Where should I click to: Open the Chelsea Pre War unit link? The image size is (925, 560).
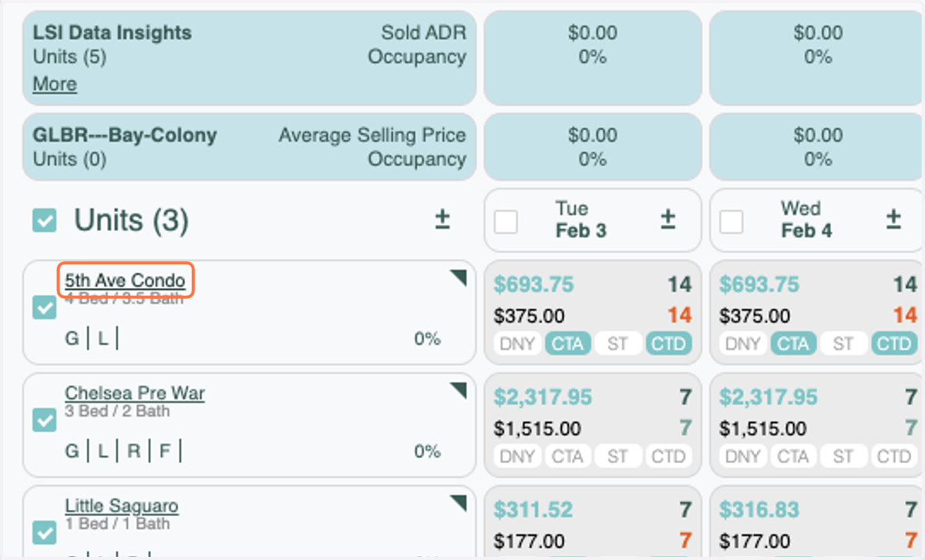point(135,393)
